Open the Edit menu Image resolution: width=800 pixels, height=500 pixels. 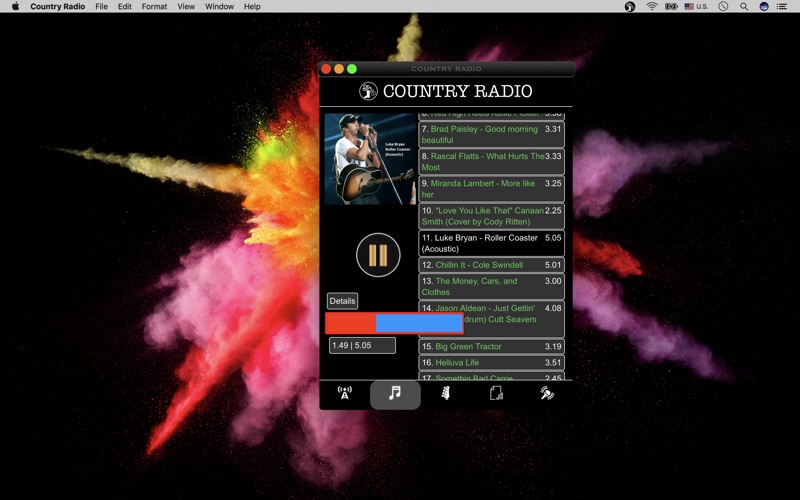coord(124,7)
